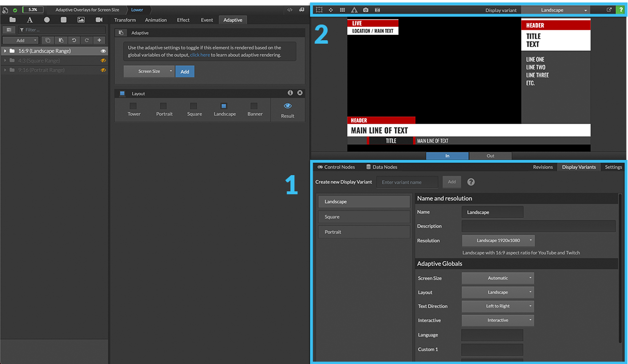This screenshot has width=628, height=364.
Task: Open the Screen Size Automatic dropdown
Action: (498, 278)
